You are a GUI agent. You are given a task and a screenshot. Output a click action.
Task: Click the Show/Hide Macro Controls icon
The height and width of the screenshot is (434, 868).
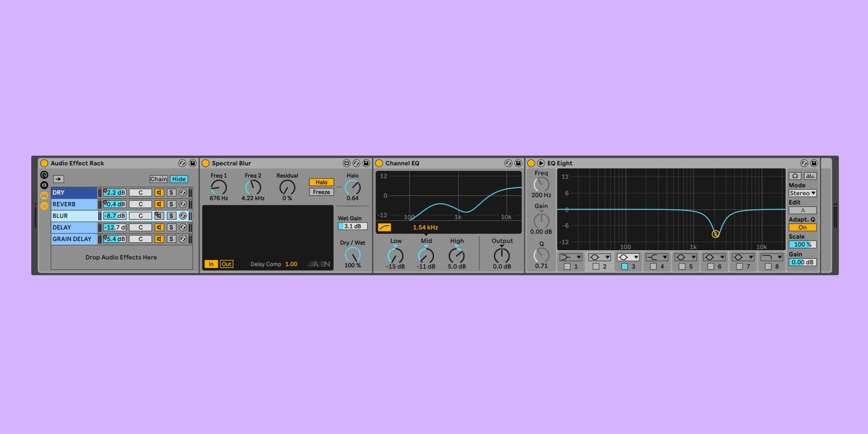click(x=44, y=175)
